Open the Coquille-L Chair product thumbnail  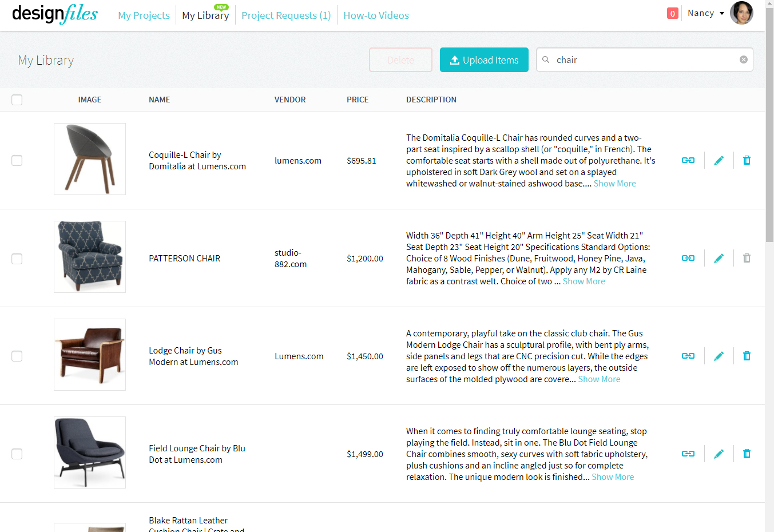pos(89,158)
